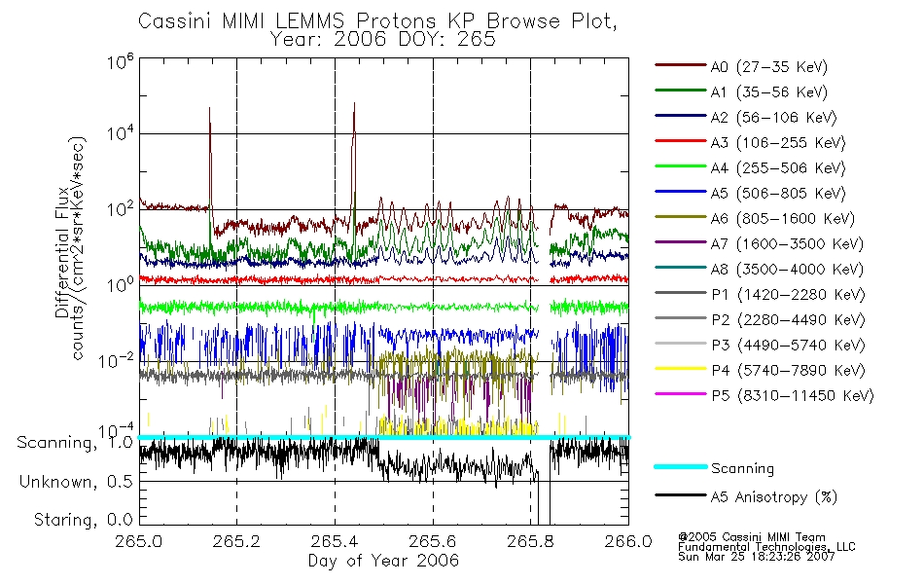This screenshot has height=584, width=924.
Task: Click the Year: 2006 DOY: 265 subtitle
Action: tap(383, 40)
